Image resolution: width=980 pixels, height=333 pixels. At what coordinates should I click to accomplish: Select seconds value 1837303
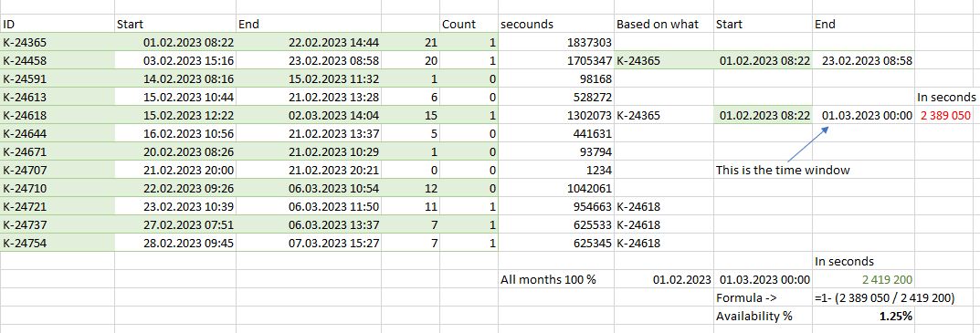tap(555, 43)
